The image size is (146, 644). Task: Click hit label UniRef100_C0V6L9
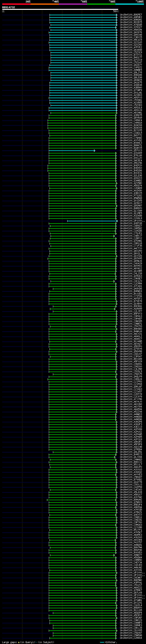tap(131, 218)
